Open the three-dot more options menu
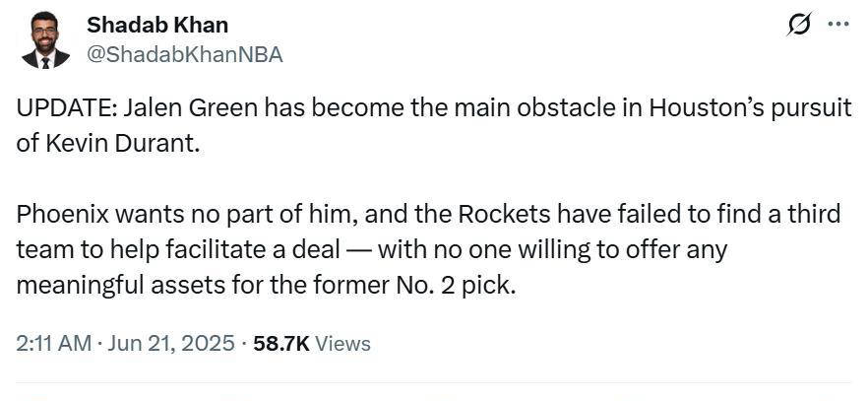The width and height of the screenshot is (868, 401). [x=837, y=25]
